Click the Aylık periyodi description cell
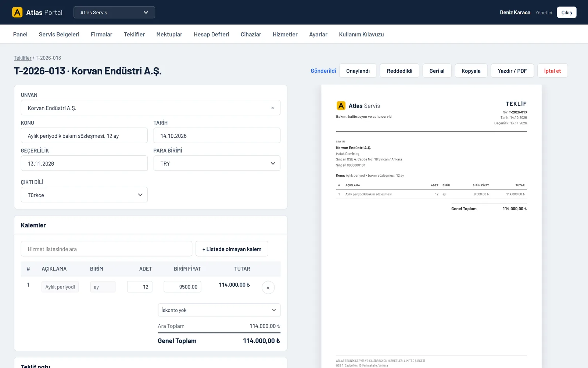Image resolution: width=588 pixels, height=368 pixels. pyautogui.click(x=60, y=287)
